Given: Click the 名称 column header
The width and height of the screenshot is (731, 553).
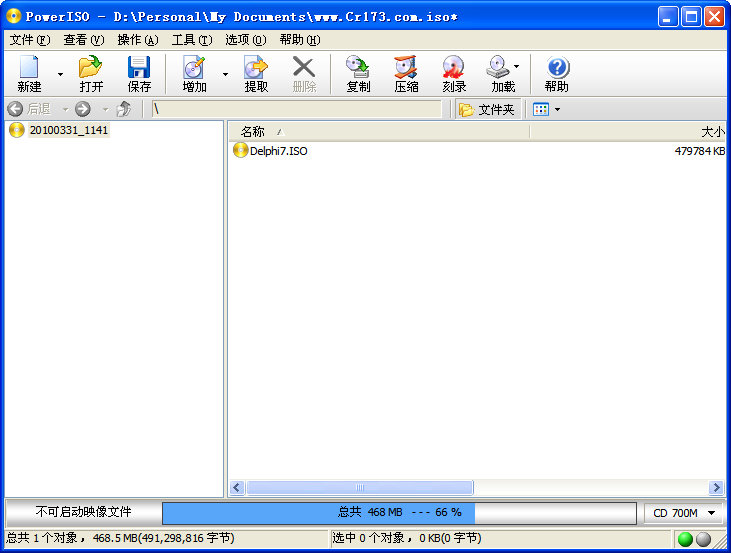Looking at the screenshot, I should click(x=253, y=131).
